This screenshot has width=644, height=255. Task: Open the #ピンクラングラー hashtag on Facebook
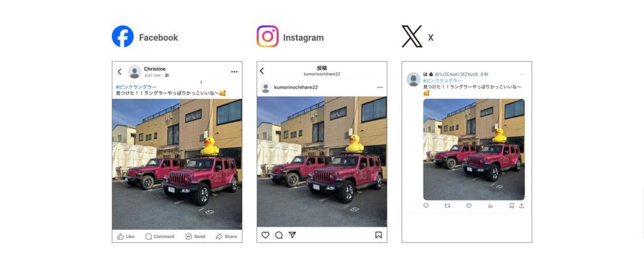(x=136, y=87)
